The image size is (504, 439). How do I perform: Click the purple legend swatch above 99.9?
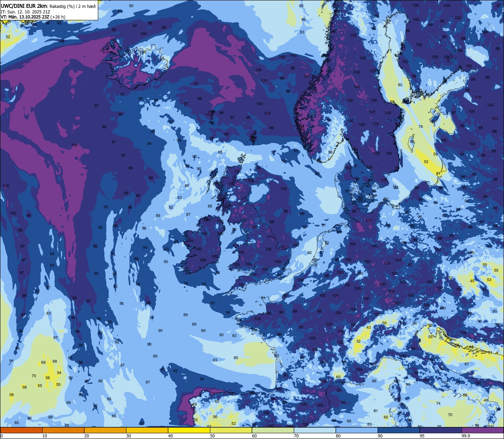(x=482, y=430)
